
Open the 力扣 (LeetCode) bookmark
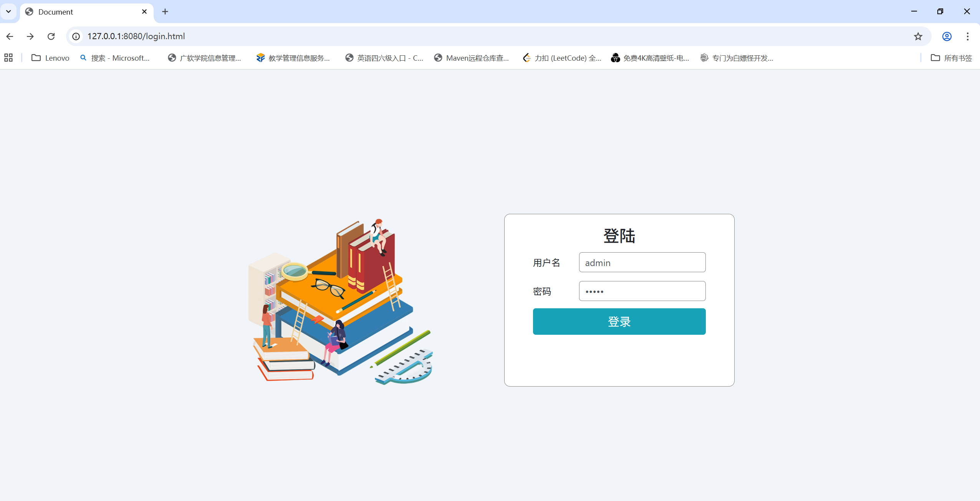pyautogui.click(x=562, y=58)
